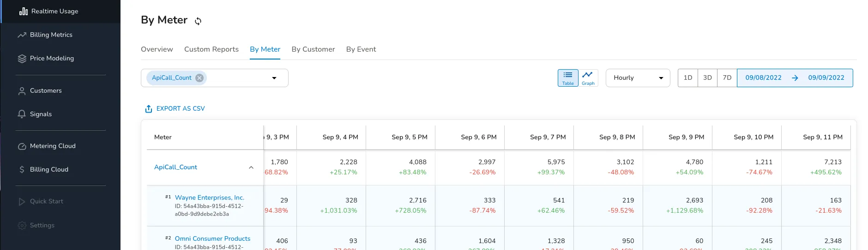Click the Customers person icon
This screenshot has width=868, height=250.
22,91
